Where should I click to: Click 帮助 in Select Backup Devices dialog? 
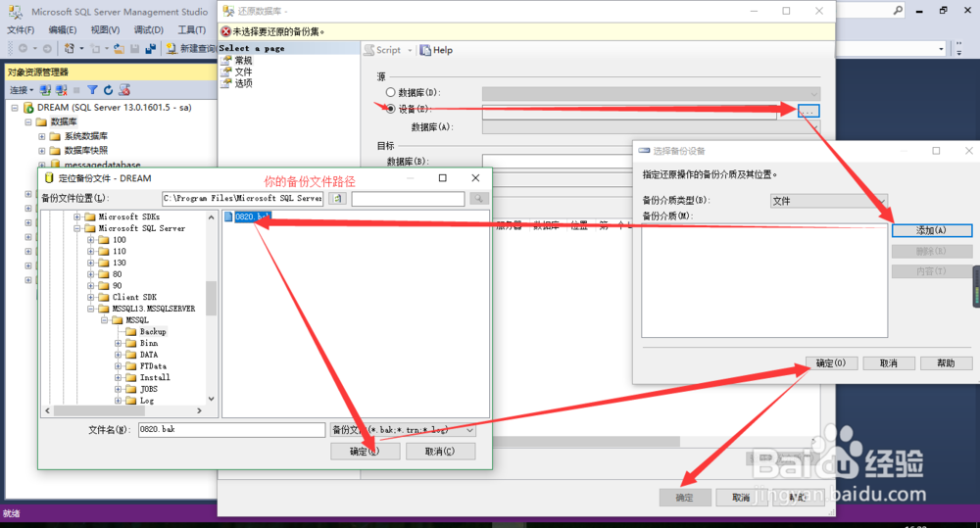tap(947, 363)
